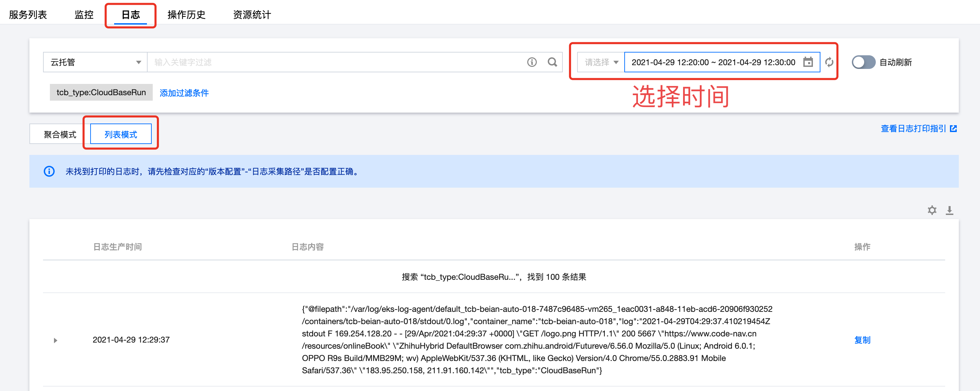
Task: Open the 云托管 dropdown
Action: click(95, 62)
